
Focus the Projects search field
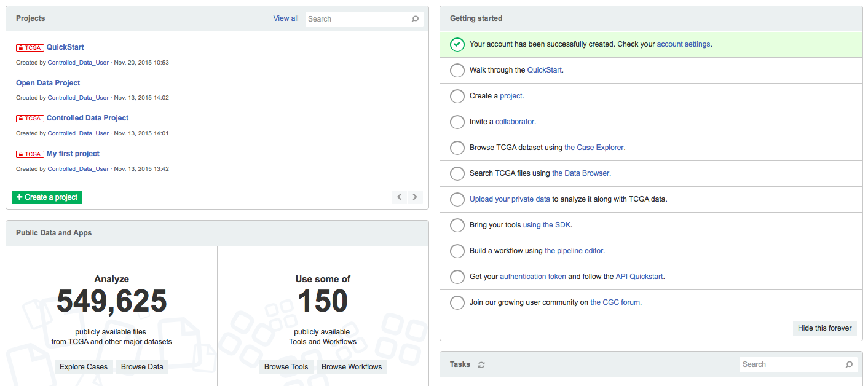[x=358, y=19]
